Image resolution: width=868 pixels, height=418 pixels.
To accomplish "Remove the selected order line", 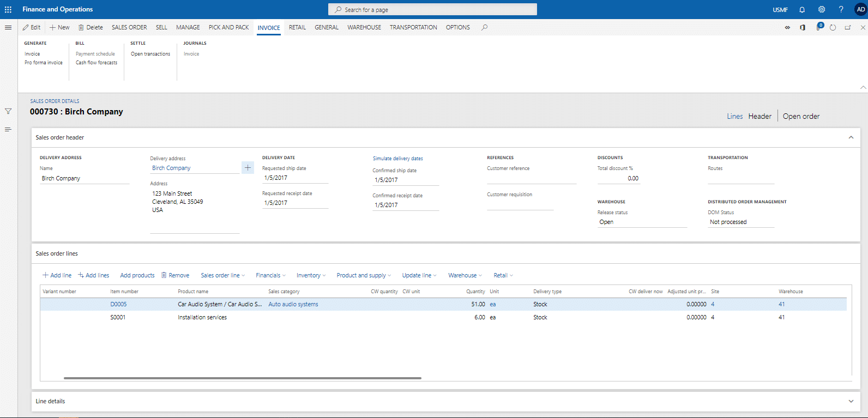I will point(176,275).
